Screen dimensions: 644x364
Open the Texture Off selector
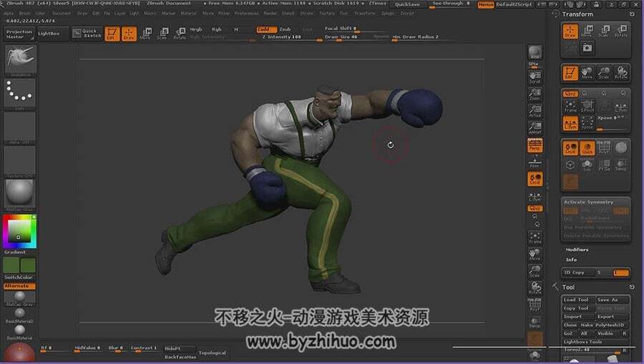point(20,162)
